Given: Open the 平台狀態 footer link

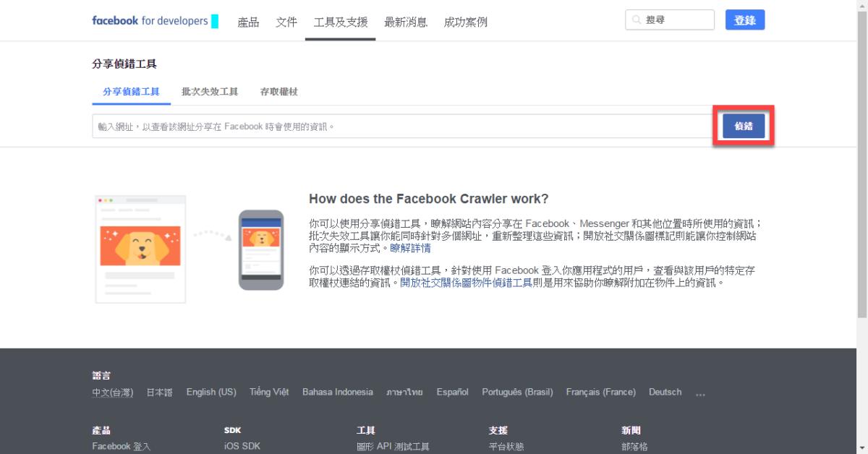Looking at the screenshot, I should point(506,446).
